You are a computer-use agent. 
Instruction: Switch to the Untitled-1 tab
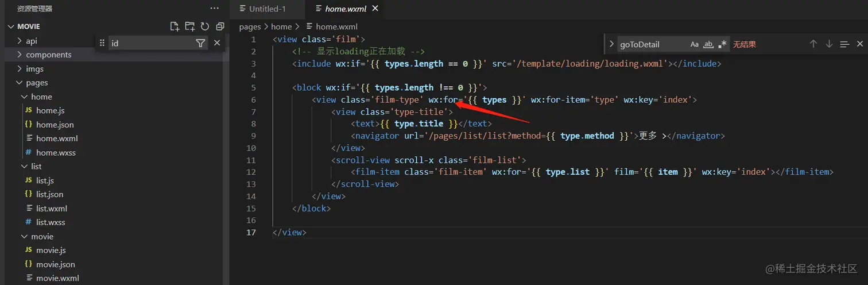pyautogui.click(x=267, y=9)
